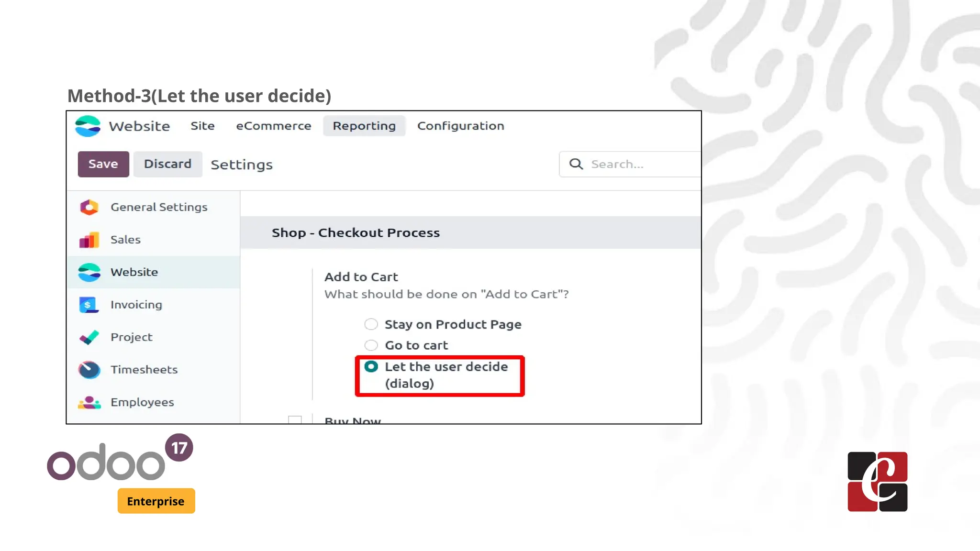Viewport: 980px width, 551px height.
Task: Open Website settings section
Action: [x=153, y=272]
